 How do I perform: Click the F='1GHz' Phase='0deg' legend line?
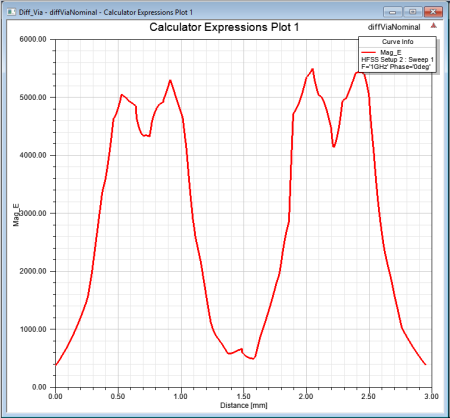[x=396, y=67]
